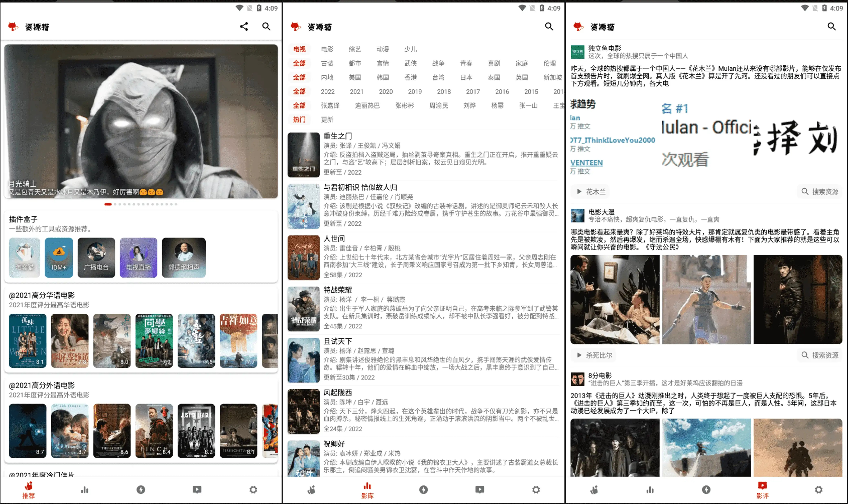Image resolution: width=848 pixels, height=504 pixels.
Task: Switch to the 动漫 category tab
Action: (x=383, y=49)
